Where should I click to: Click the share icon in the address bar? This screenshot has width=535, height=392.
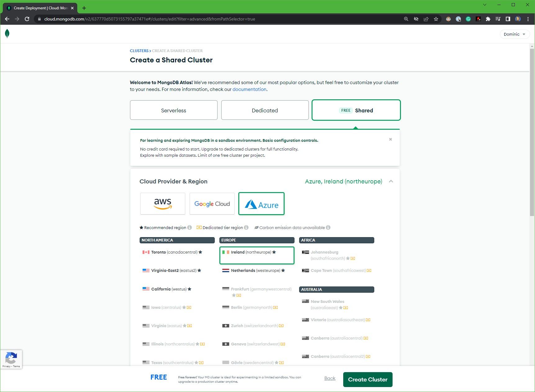click(x=426, y=19)
